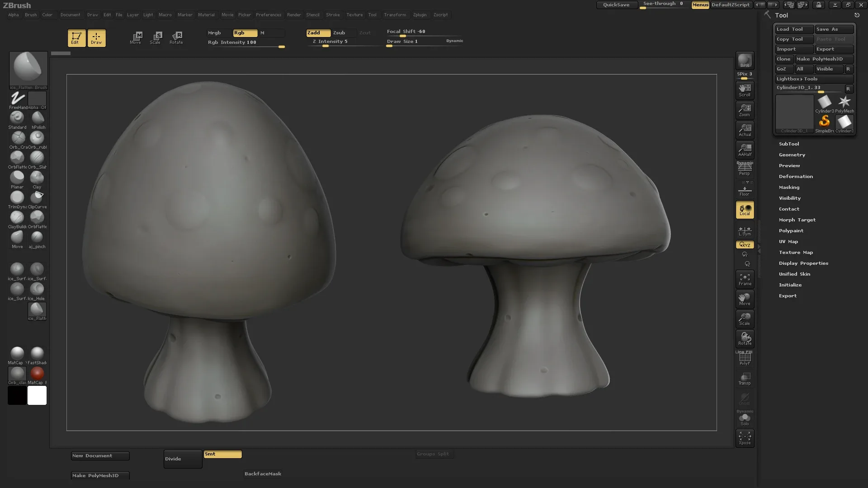The image size is (868, 488).
Task: Expand the UV Map section
Action: click(788, 241)
